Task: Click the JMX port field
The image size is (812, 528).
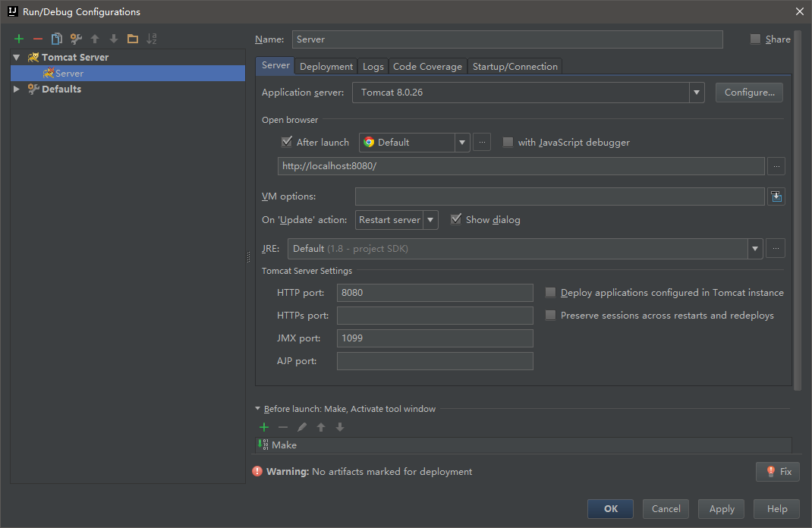Action: 435,338
